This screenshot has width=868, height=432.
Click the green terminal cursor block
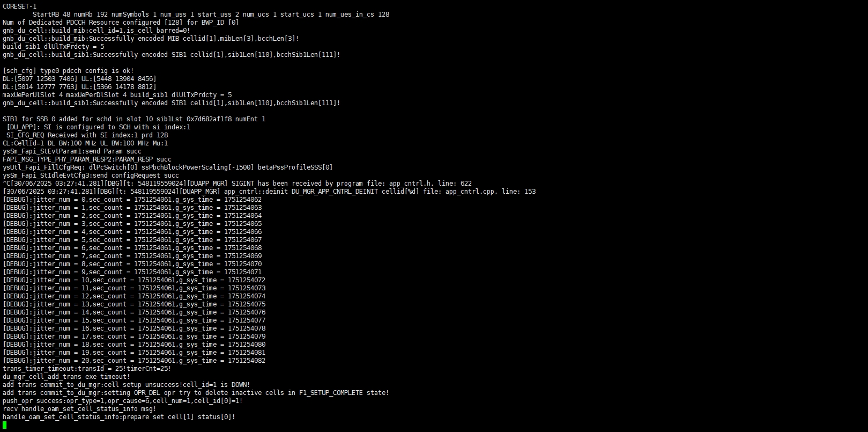pyautogui.click(x=5, y=425)
